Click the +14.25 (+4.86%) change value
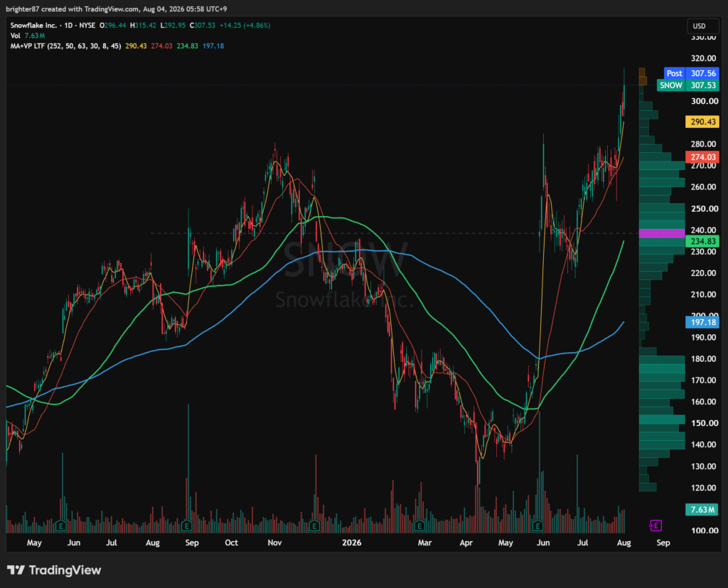Screen dimensions: 728x588 click(245, 25)
